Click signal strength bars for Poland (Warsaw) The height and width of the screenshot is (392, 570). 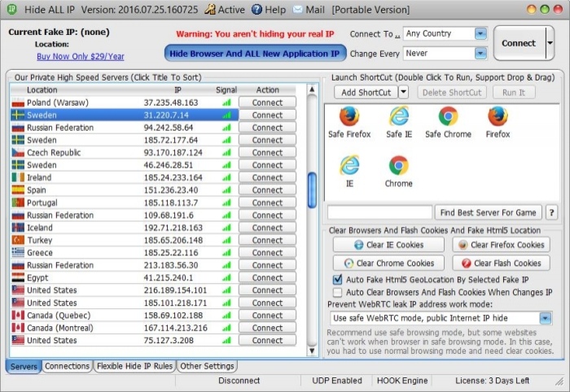tap(226, 102)
